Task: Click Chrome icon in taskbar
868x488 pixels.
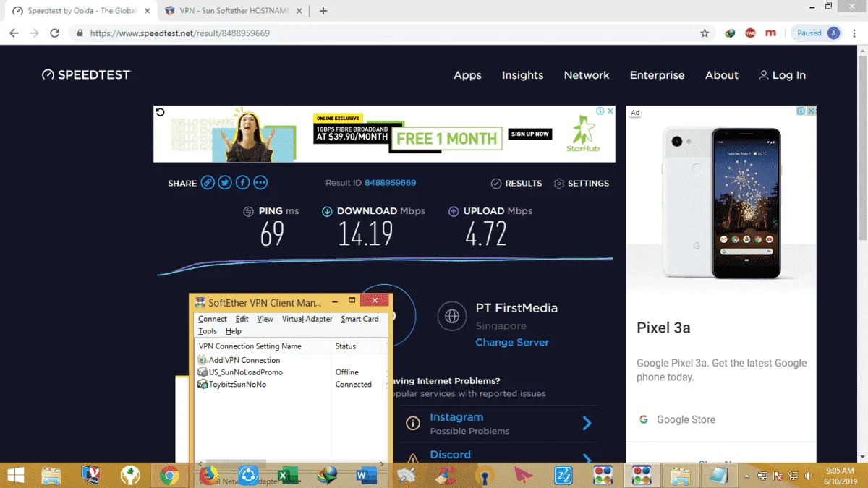Action: 170,475
